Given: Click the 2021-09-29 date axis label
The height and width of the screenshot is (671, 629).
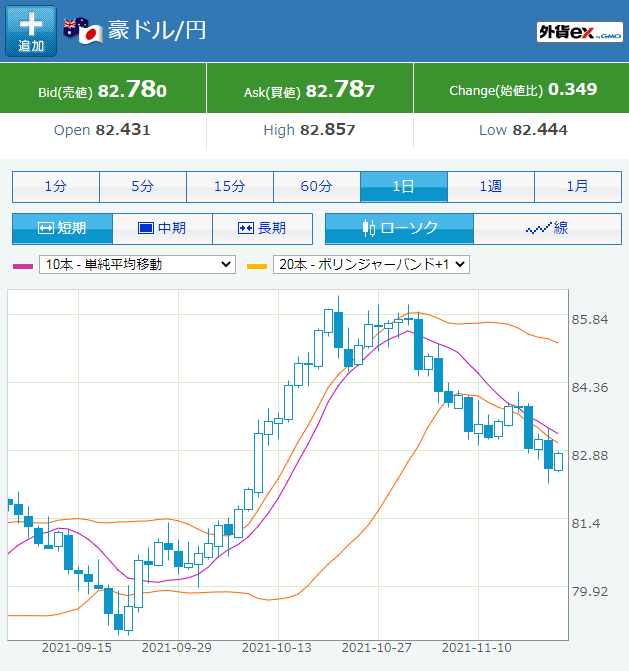Looking at the screenshot, I should (177, 648).
